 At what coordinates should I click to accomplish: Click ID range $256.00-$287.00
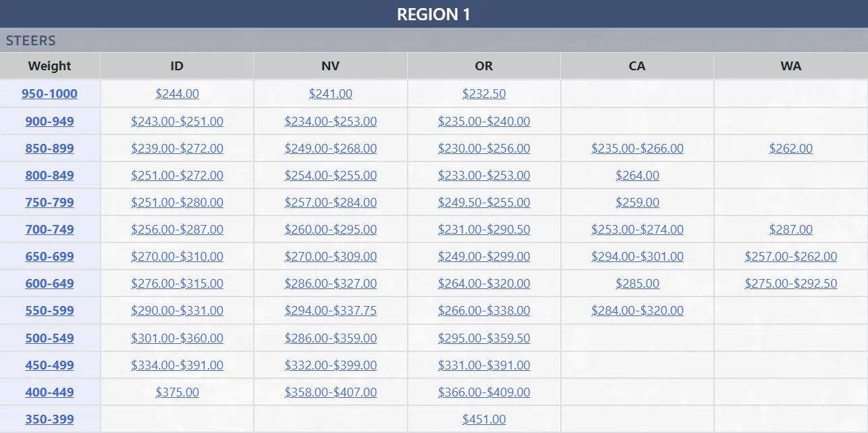[177, 230]
